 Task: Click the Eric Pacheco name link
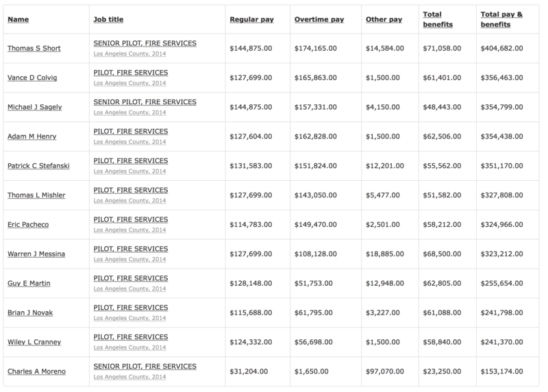[27, 225]
